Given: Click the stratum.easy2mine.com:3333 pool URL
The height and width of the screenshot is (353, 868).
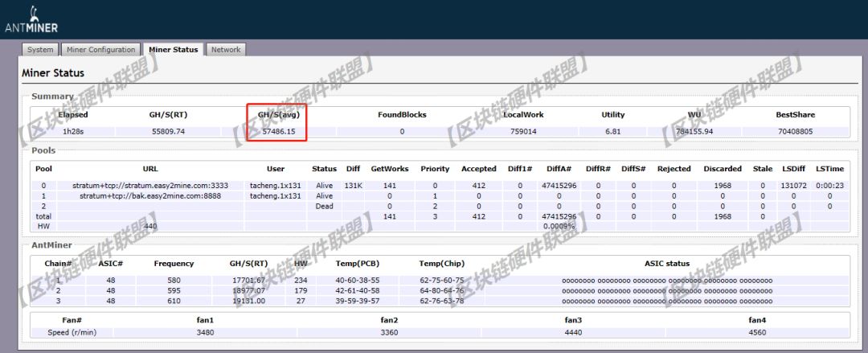Looking at the screenshot, I should pos(150,186).
